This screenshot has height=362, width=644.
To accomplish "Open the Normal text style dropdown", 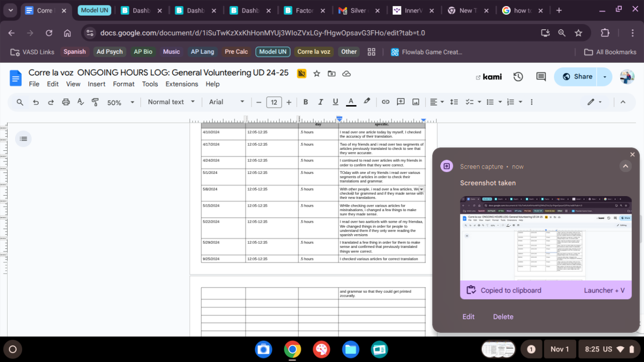I will click(171, 102).
